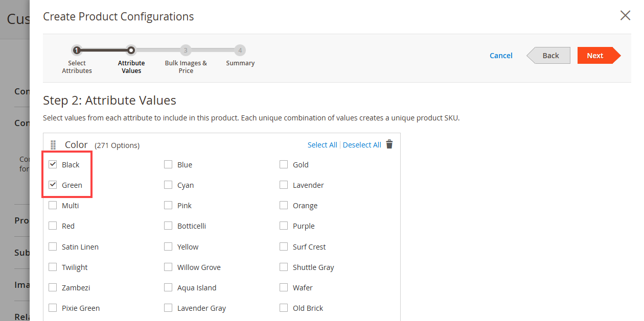Check the Old Brick color option
Image resolution: width=644 pixels, height=321 pixels.
(x=284, y=308)
